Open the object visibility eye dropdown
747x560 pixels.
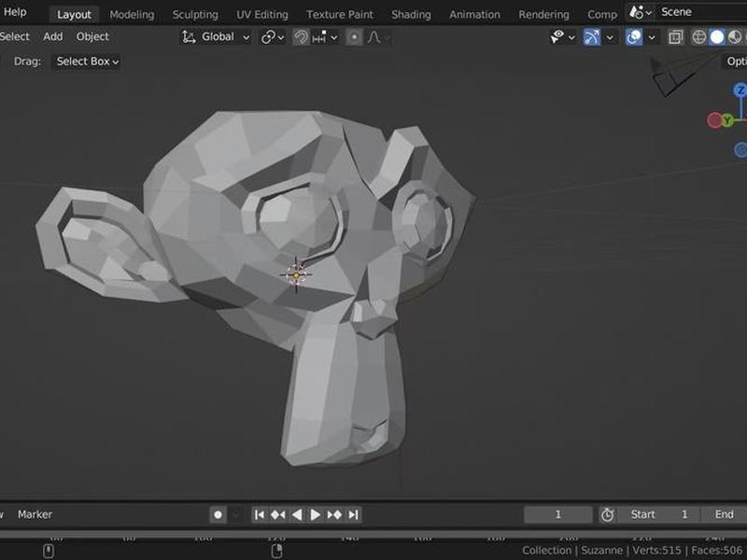tap(562, 36)
